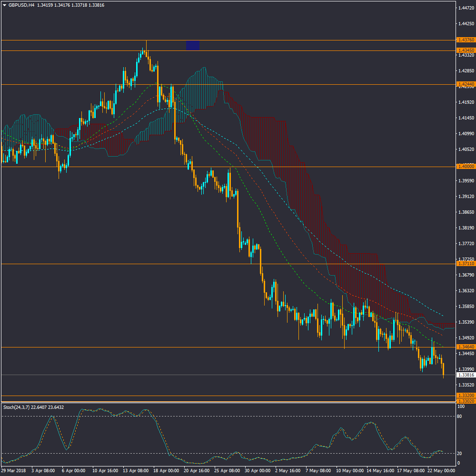Click the 1.37110 orange price tag
This screenshot has height=476, width=476.
(465, 264)
